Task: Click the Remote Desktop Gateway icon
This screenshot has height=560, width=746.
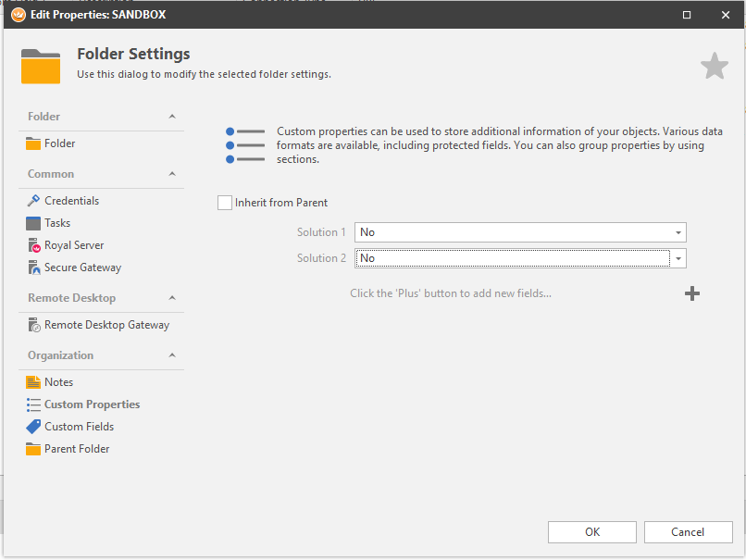Action: coord(33,325)
